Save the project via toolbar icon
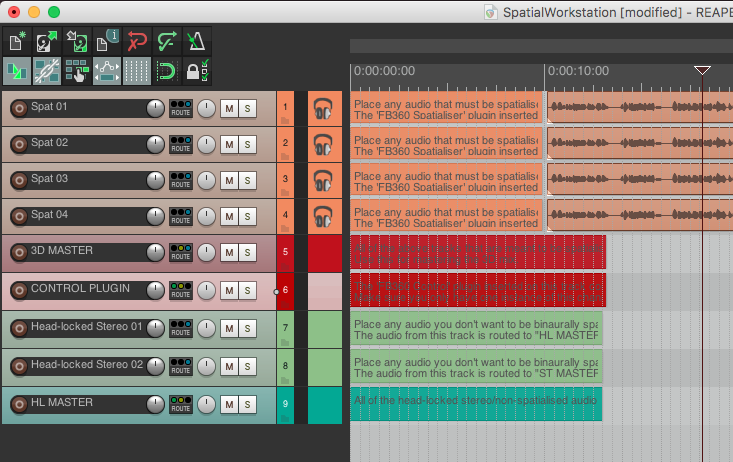Viewport: 733px width, 462px height. (x=77, y=42)
